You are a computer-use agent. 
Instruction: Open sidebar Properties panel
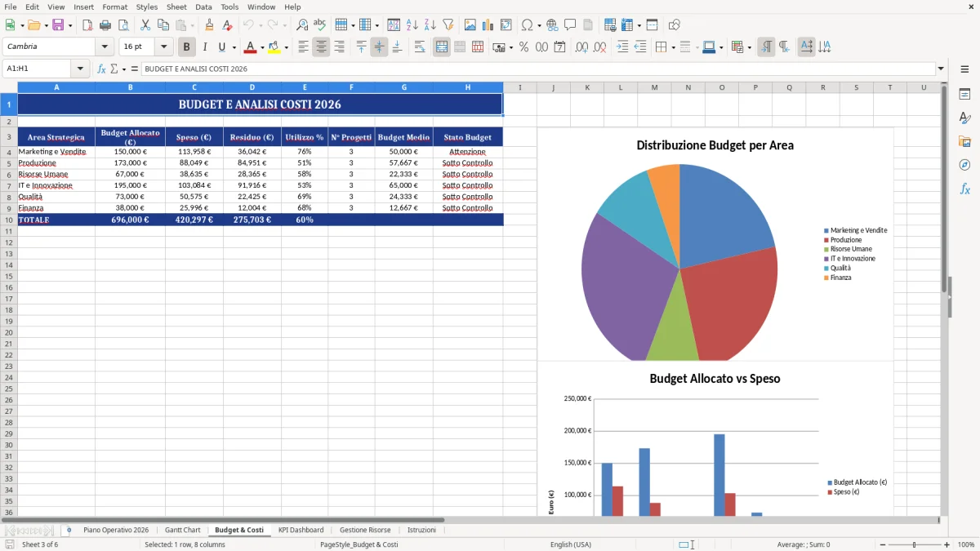tap(964, 94)
